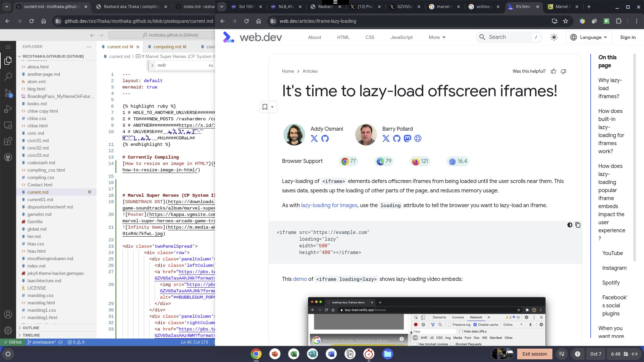
Task: Open the Language dropdown
Action: (589, 37)
